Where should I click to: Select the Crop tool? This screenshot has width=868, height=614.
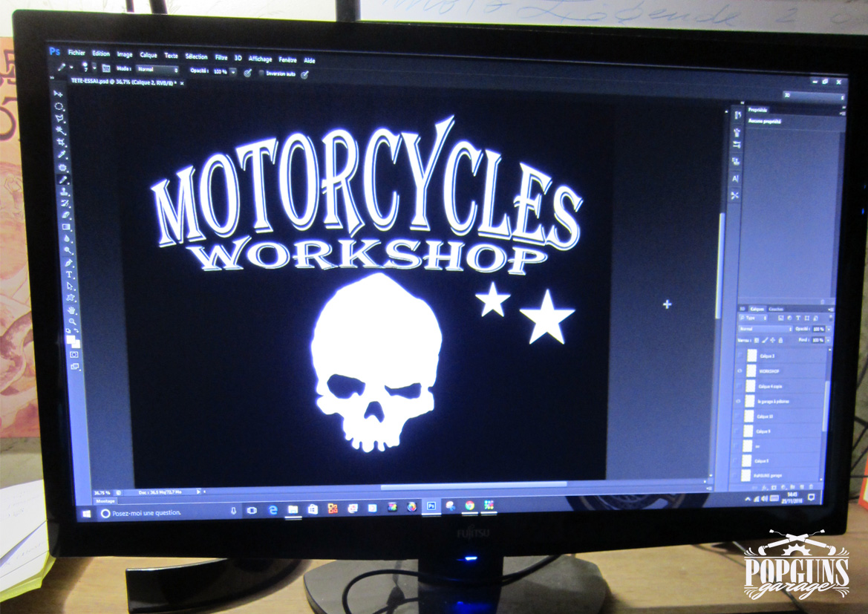(x=62, y=142)
